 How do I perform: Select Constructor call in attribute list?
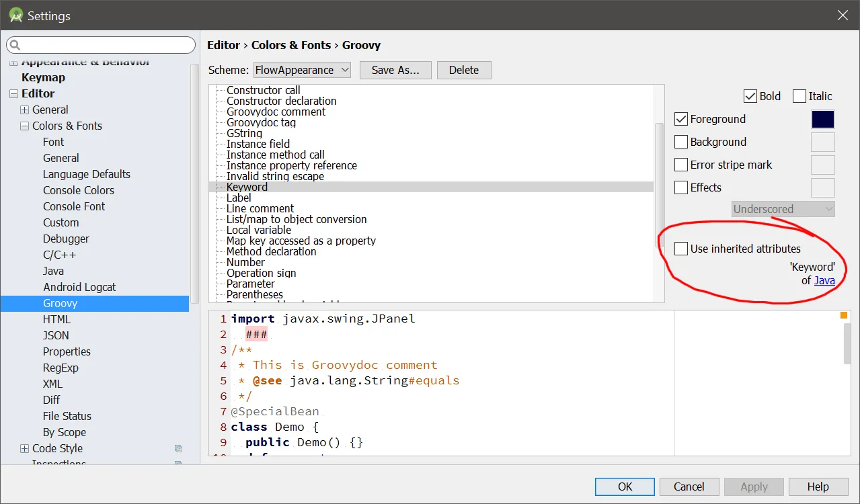click(x=264, y=90)
